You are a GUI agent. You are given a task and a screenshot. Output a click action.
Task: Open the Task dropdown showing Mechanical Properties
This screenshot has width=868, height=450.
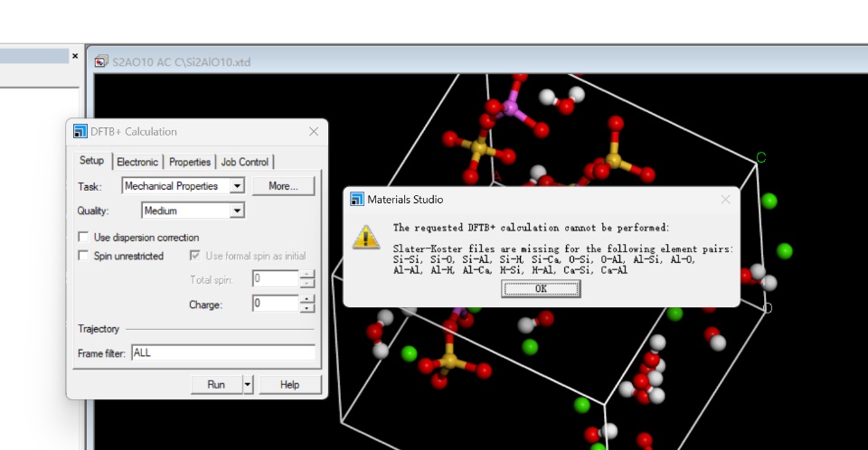[237, 186]
